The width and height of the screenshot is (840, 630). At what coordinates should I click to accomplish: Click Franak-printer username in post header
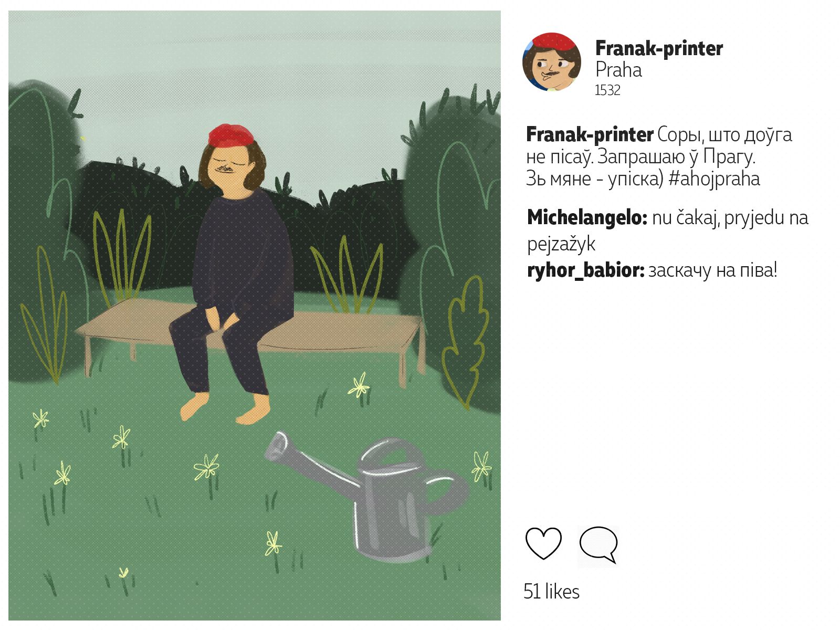pyautogui.click(x=659, y=48)
